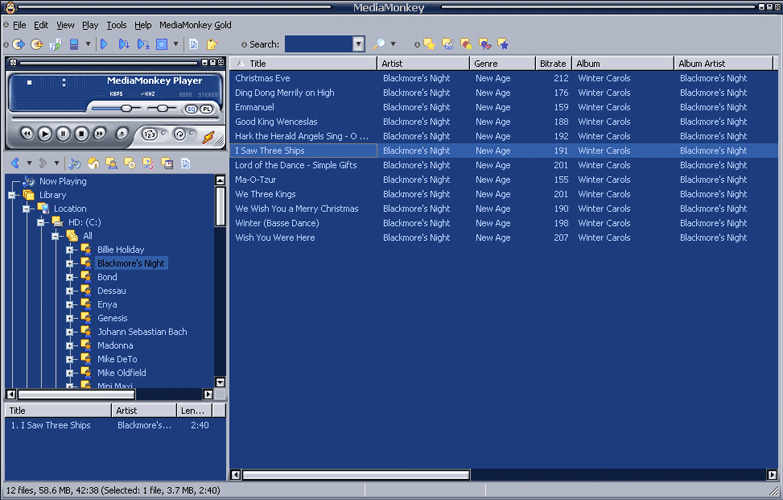Open the dropdown arrow beside the magnifying glass
This screenshot has width=783, height=500.
coord(393,44)
